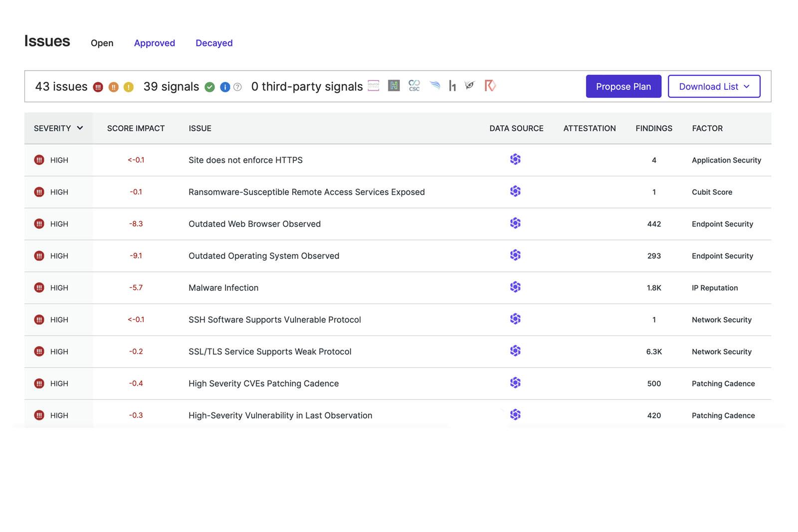Click the 6.3K findings count
The image size is (798, 532).
coord(654,352)
